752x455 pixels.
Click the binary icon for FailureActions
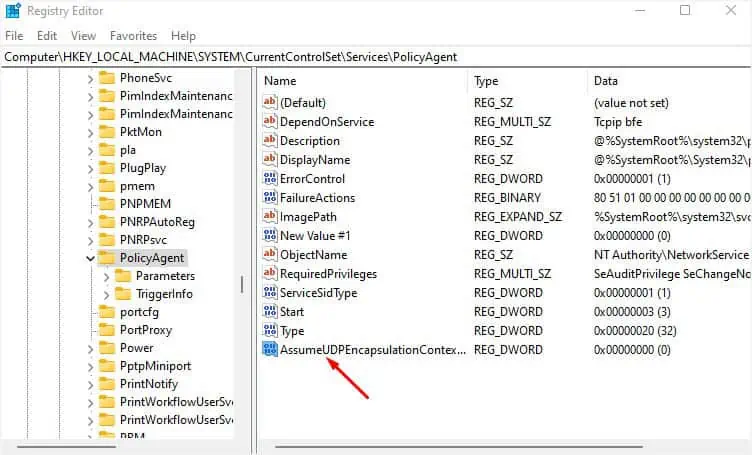(269, 198)
